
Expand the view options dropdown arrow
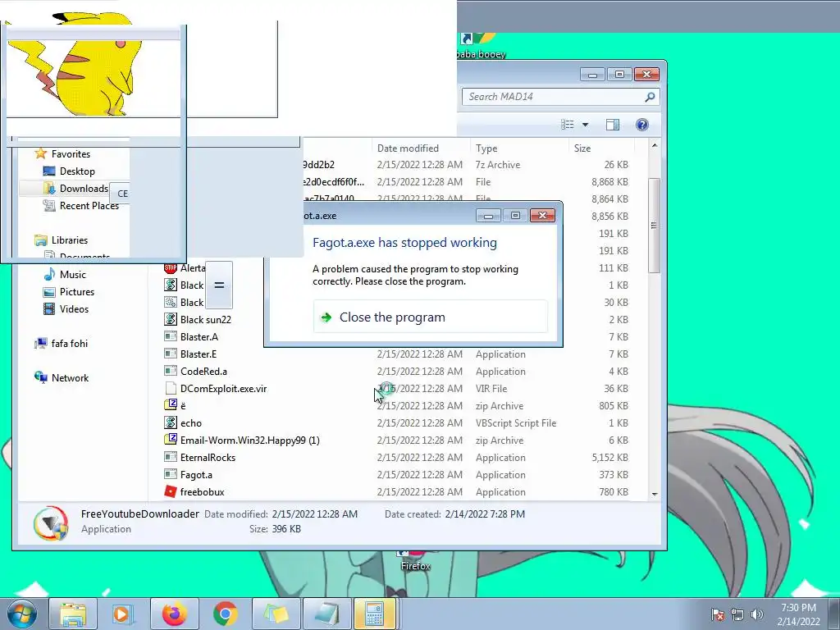tap(585, 125)
